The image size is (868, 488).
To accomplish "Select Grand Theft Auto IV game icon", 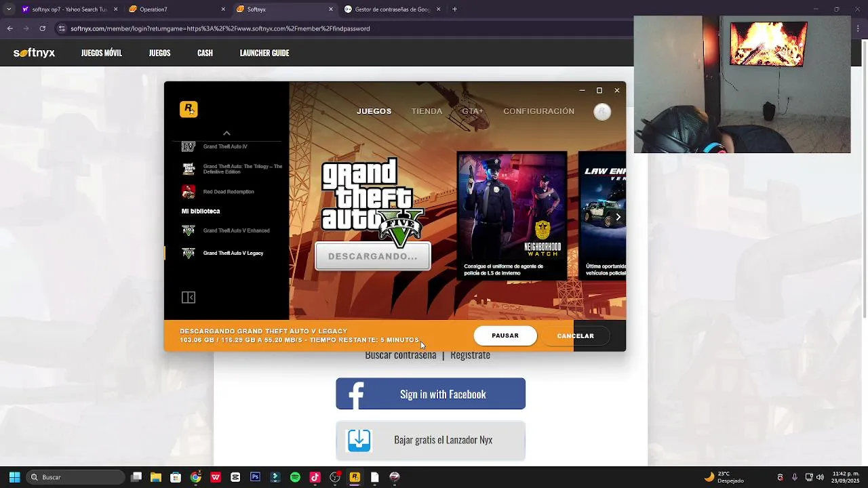I will [189, 146].
